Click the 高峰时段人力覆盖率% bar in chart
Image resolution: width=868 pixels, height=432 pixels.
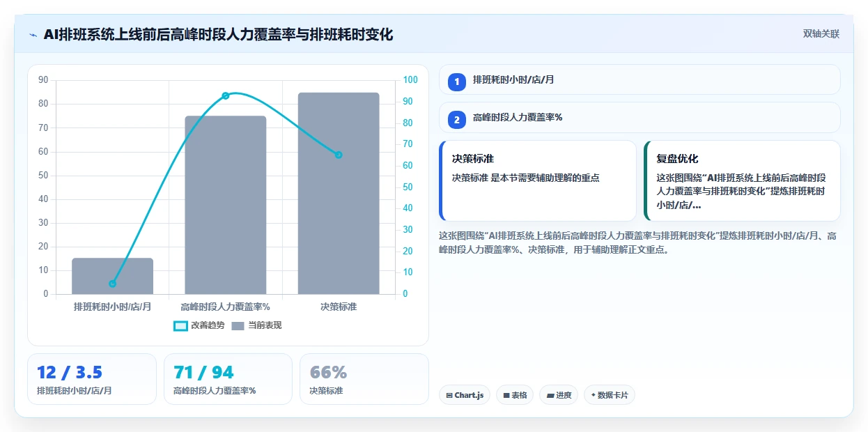coord(226,205)
